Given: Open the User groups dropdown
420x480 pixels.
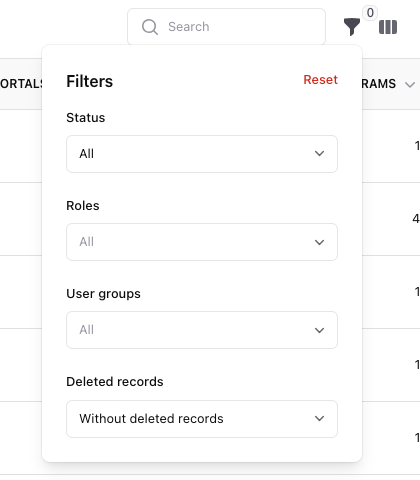Looking at the screenshot, I should point(202,330).
